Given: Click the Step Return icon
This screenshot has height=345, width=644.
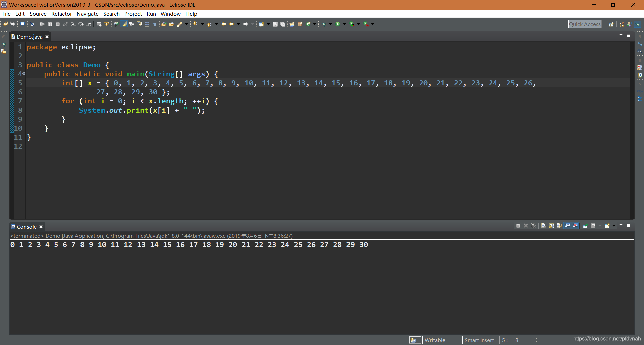Looking at the screenshot, I should [89, 24].
